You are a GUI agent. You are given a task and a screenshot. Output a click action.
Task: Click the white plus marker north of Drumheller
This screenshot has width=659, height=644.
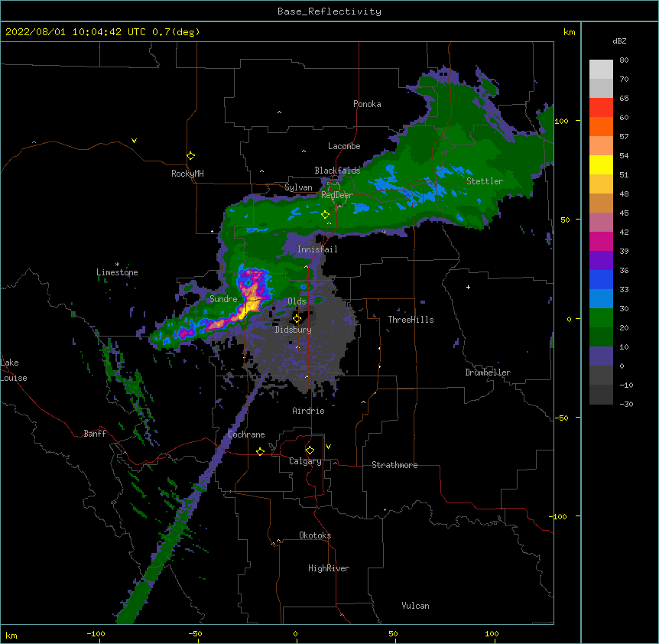tap(468, 287)
